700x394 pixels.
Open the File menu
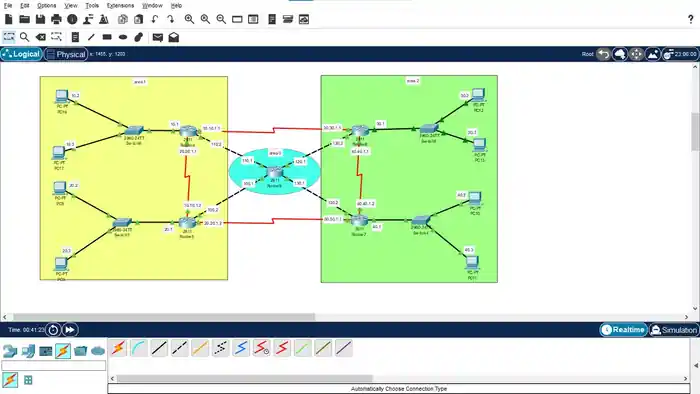click(x=8, y=5)
